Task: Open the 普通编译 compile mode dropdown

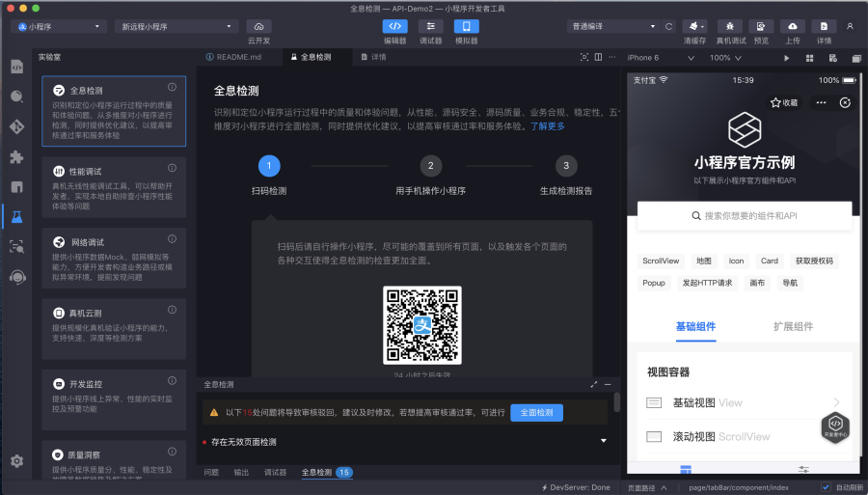Action: tap(613, 27)
